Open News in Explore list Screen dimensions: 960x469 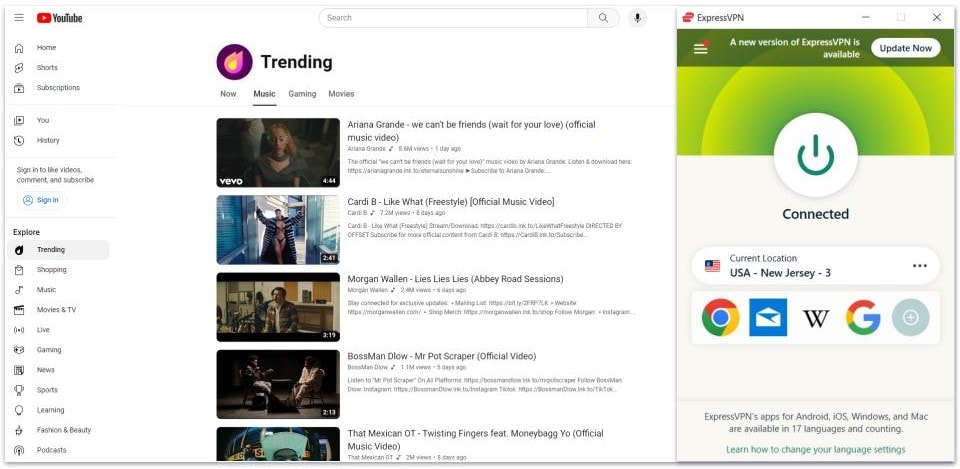(58, 370)
